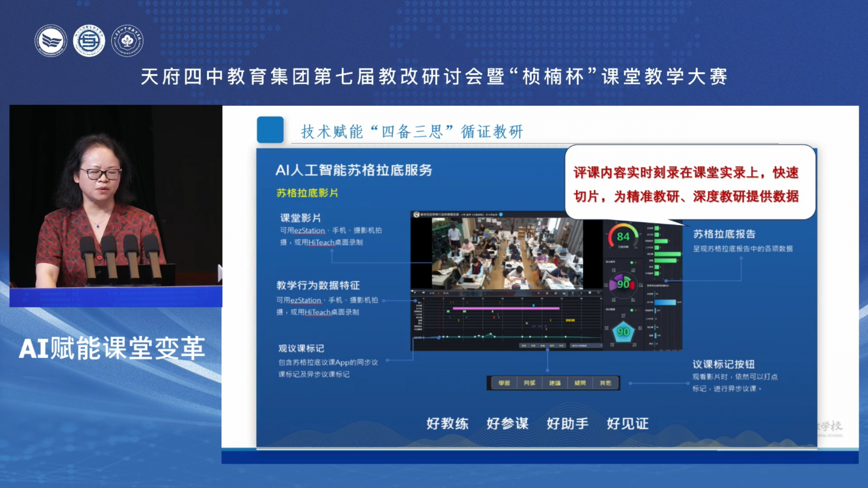Image resolution: width=868 pixels, height=488 pixels.
Task: Click the wing-shaped school logo
Action: [51, 41]
